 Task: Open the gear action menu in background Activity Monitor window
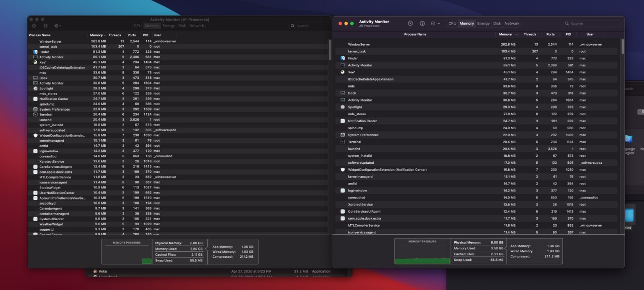pos(57,26)
